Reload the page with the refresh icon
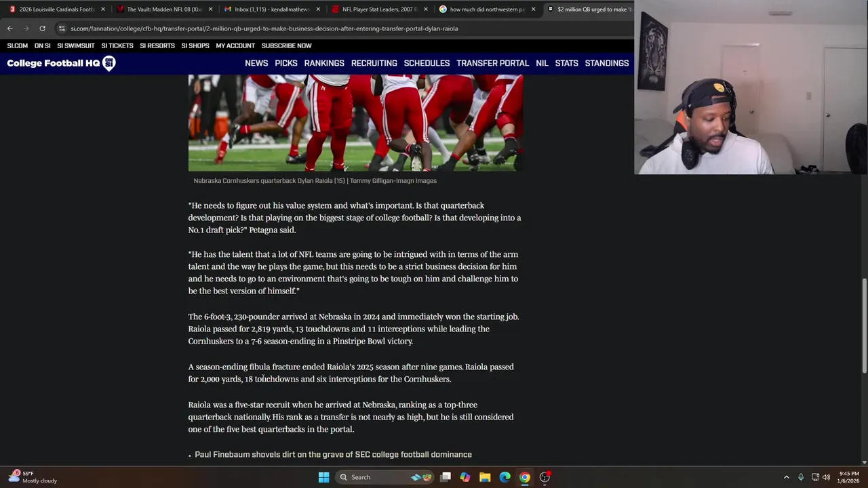Viewport: 868px width, 488px height. pos(42,28)
